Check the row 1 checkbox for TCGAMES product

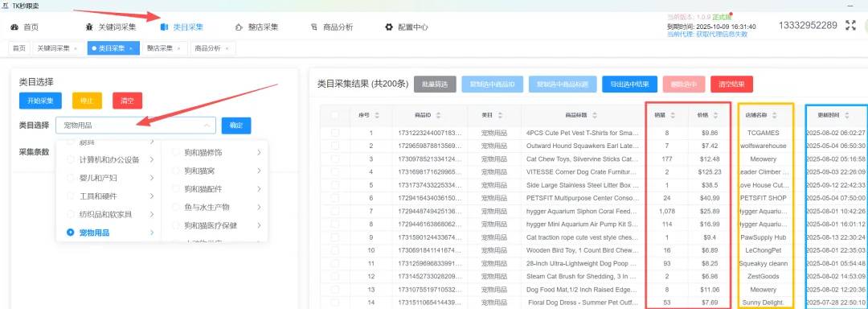pos(335,133)
